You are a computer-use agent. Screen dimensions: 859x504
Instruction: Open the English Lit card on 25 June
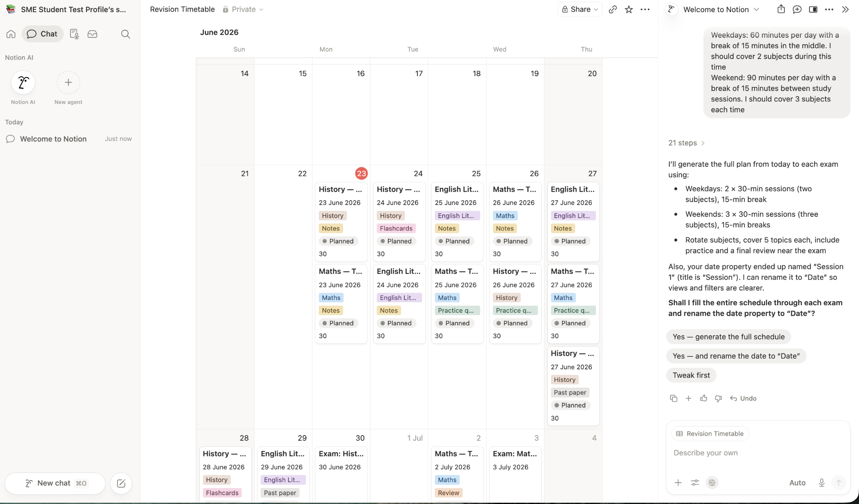coord(457,221)
